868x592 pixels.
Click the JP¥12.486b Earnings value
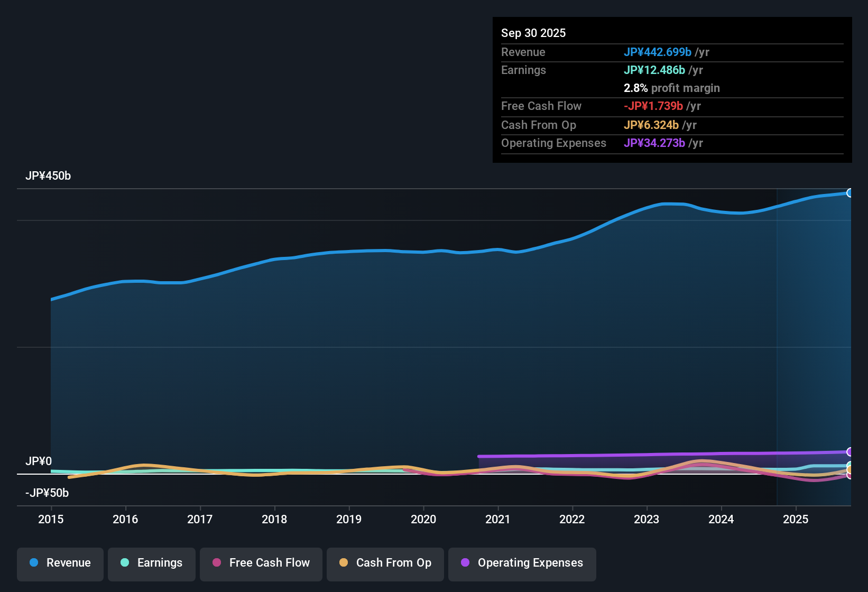coord(654,70)
